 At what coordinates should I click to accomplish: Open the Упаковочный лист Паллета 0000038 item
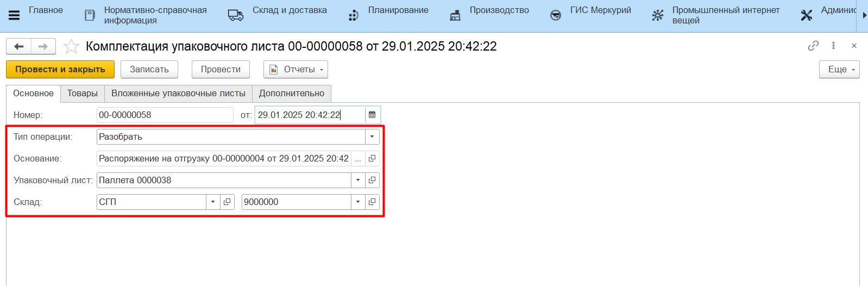(372, 180)
